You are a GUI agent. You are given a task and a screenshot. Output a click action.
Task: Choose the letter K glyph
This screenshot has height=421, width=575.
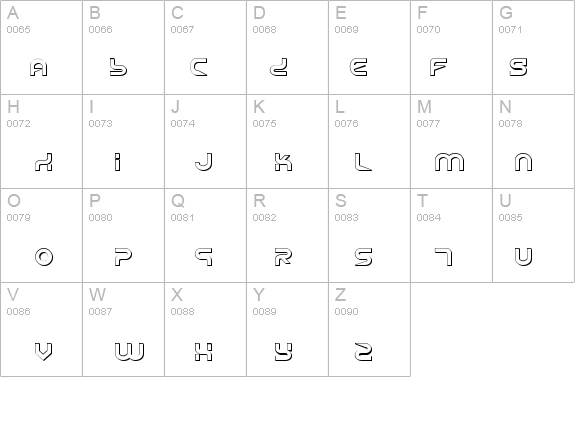click(283, 162)
